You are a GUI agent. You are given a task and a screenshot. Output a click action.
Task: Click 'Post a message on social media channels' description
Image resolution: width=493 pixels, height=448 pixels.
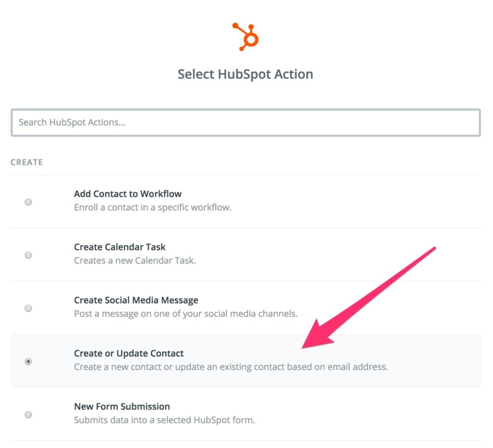(185, 314)
